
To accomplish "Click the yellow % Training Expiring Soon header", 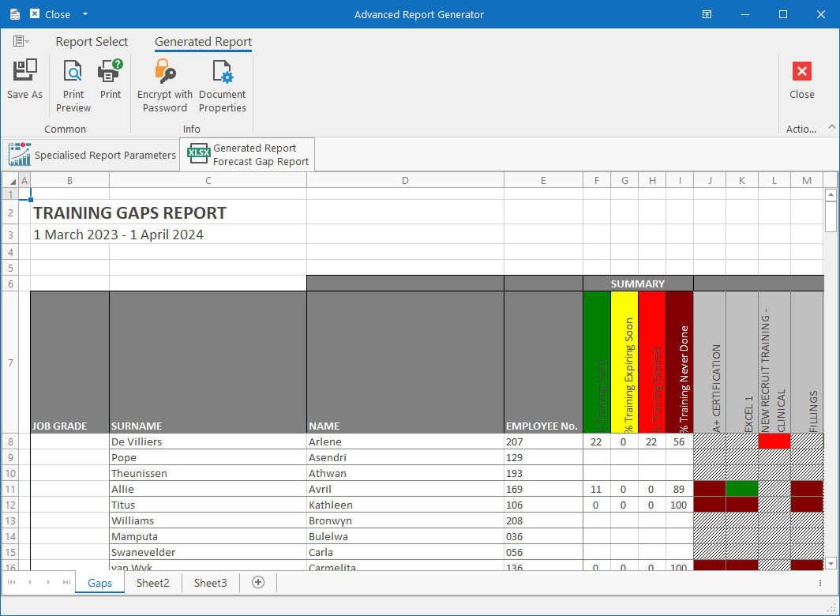I will (x=624, y=362).
